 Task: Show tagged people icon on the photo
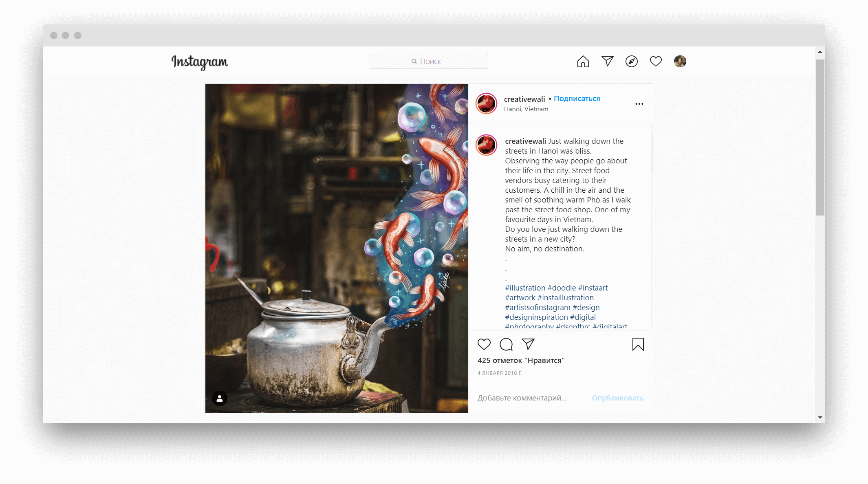220,398
